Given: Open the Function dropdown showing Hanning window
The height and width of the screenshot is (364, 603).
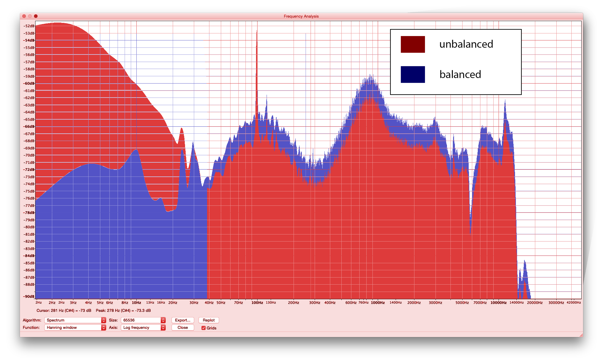Looking at the screenshot, I should tap(75, 327).
